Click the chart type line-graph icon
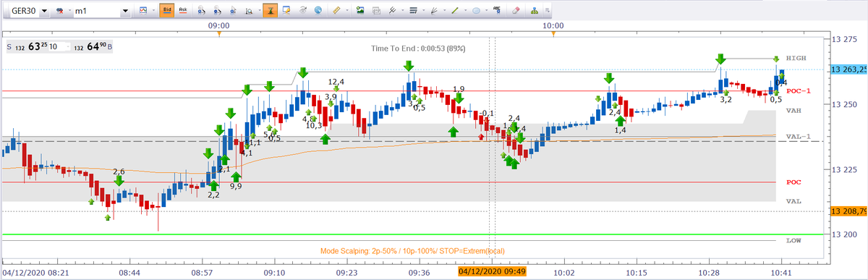Screen dimensions: 868x280 [x=143, y=11]
